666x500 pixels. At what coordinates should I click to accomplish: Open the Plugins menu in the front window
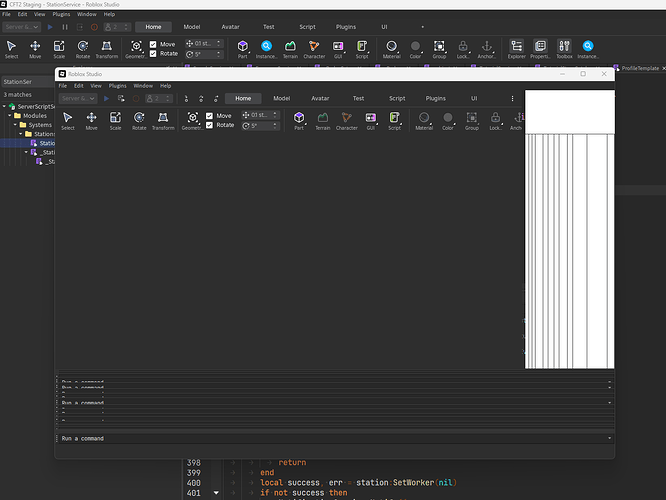tap(117, 86)
